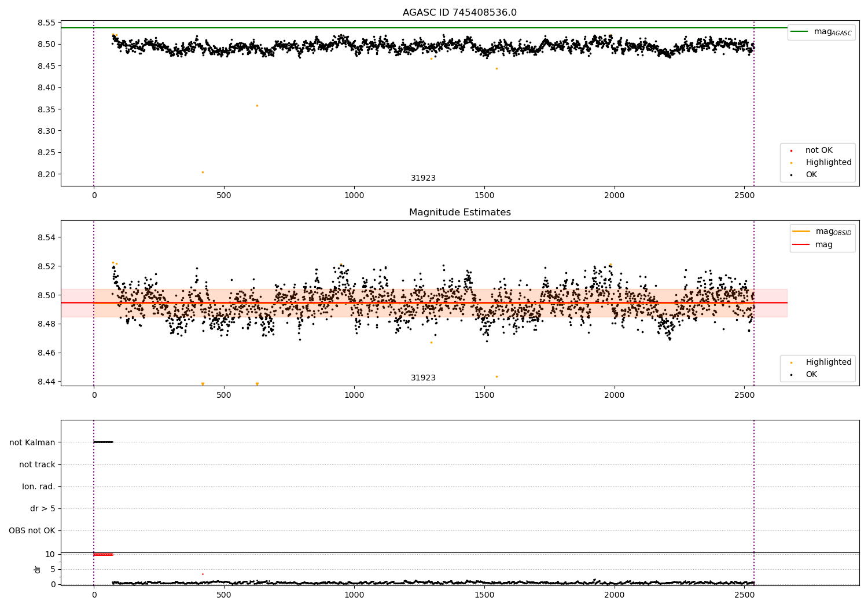This screenshot has width=868, height=608.
Task: Click the 8.48 y-axis tick label
Action: 46,324
